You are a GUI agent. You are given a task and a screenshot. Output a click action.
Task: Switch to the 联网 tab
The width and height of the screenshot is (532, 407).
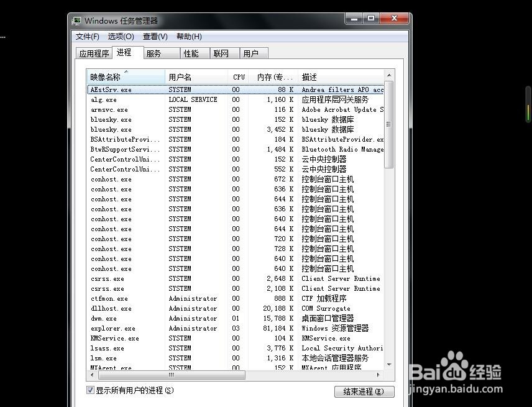point(224,53)
